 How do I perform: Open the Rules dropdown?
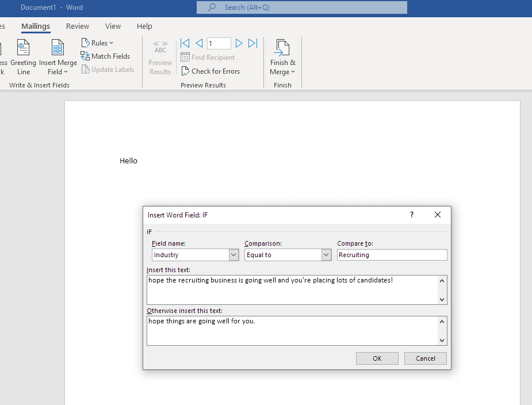click(x=98, y=42)
